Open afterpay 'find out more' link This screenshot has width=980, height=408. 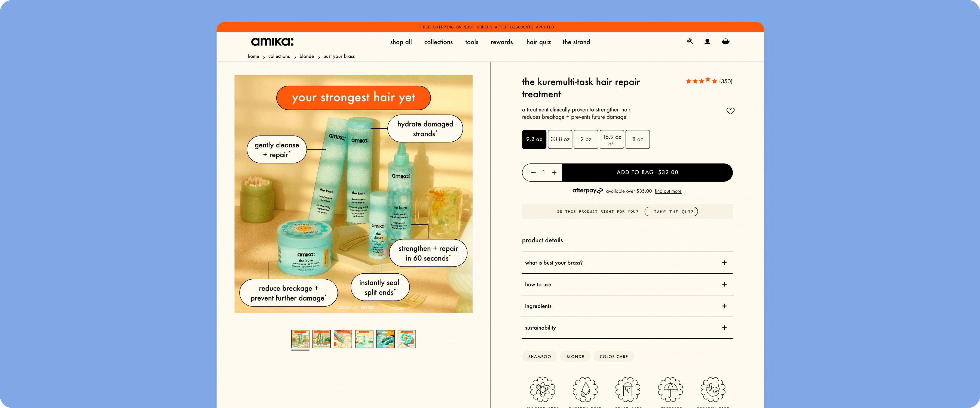click(x=668, y=191)
